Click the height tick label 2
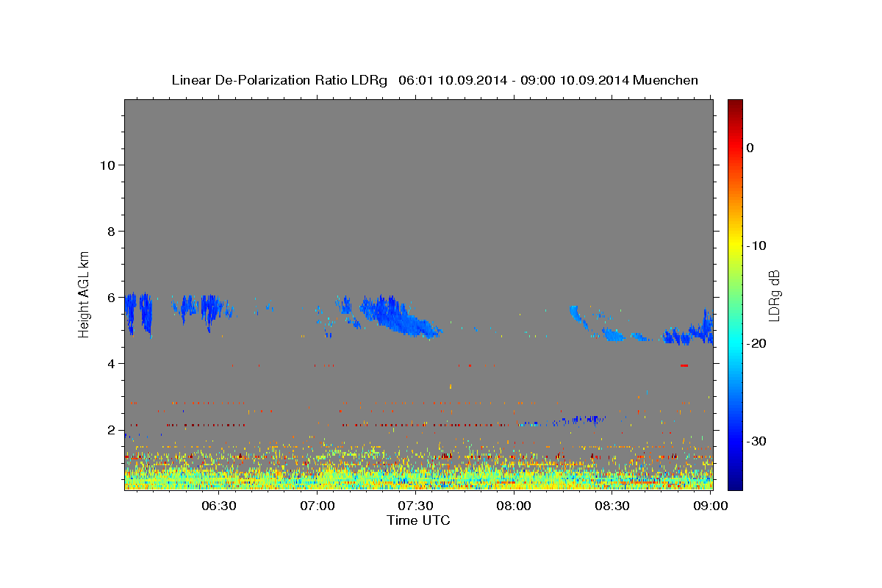Image resolution: width=882 pixels, height=588 pixels. point(111,429)
